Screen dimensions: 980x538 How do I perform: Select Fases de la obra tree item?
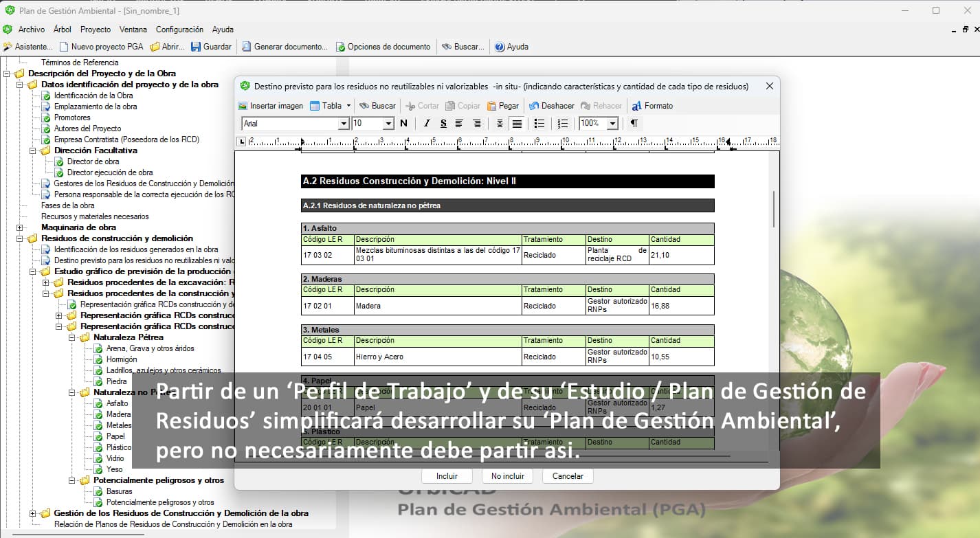68,205
